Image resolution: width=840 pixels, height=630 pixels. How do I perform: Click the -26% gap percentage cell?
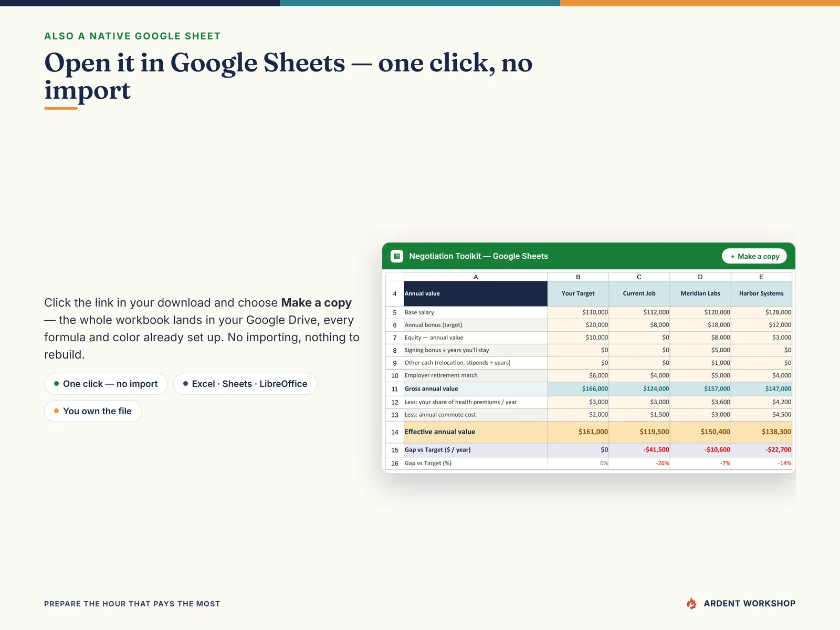[639, 463]
